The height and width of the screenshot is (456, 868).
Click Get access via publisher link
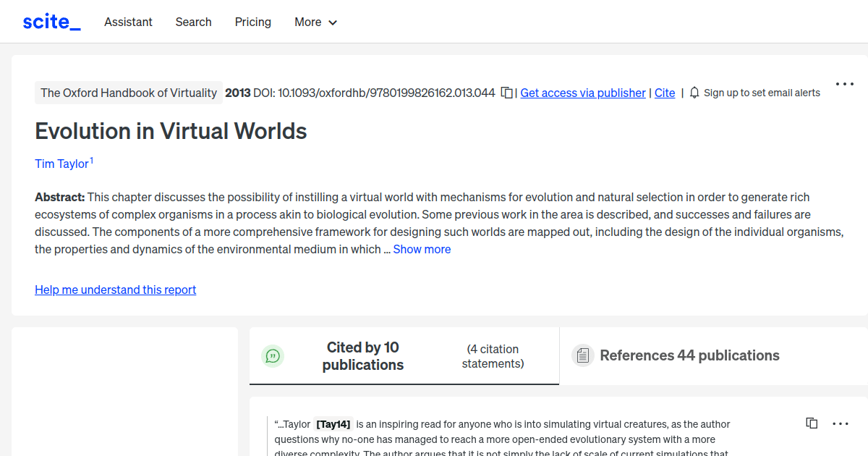coord(583,93)
